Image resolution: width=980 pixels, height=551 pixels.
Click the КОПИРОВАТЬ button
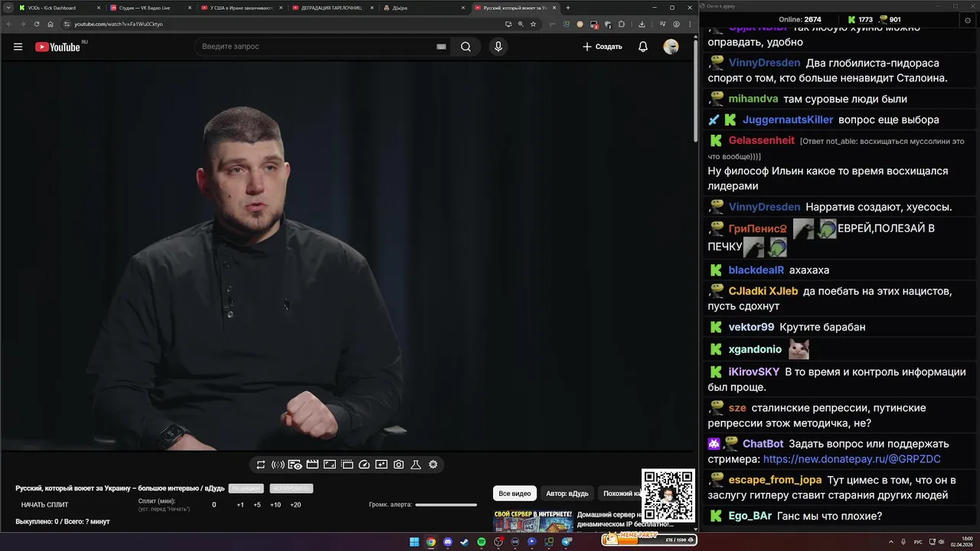click(x=291, y=488)
